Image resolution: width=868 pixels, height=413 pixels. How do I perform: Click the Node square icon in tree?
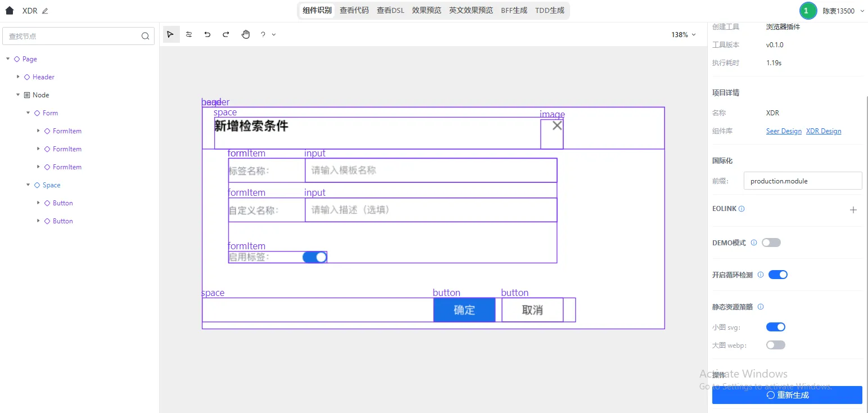click(26, 95)
